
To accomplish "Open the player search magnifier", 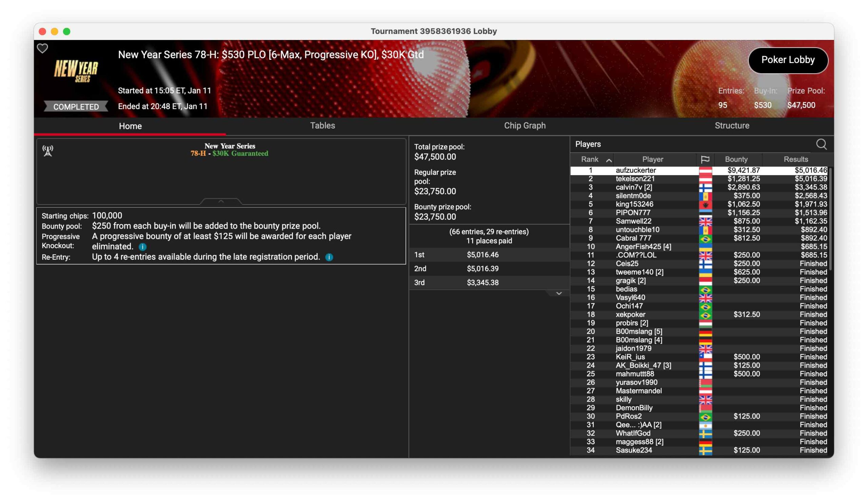I will 821,144.
